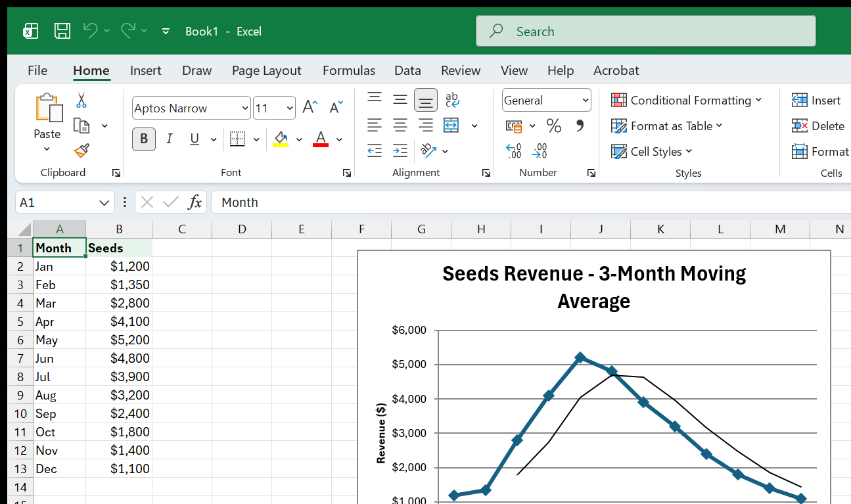This screenshot has width=851, height=504.
Task: Activate the Format Painter brush
Action: 81,151
